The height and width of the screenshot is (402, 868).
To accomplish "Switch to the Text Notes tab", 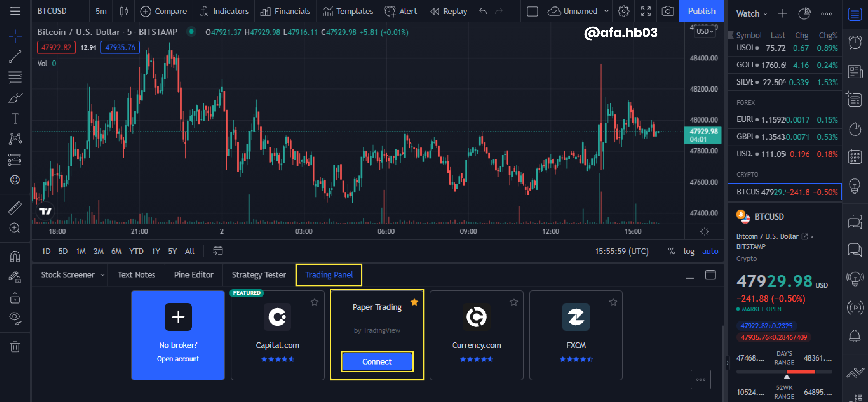I will click(136, 275).
